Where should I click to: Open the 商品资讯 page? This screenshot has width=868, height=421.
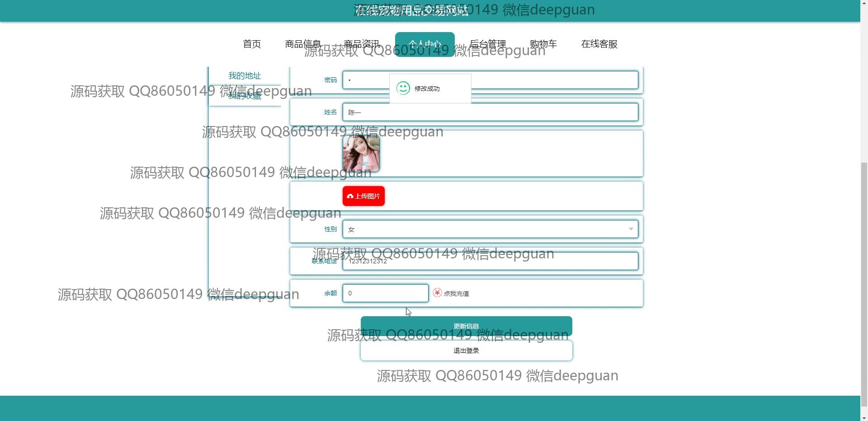(x=361, y=44)
